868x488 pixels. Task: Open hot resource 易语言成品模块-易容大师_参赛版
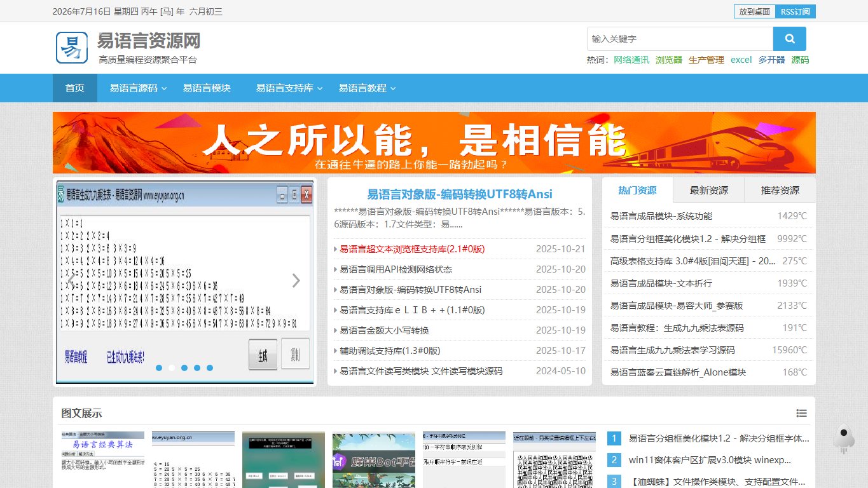click(677, 306)
